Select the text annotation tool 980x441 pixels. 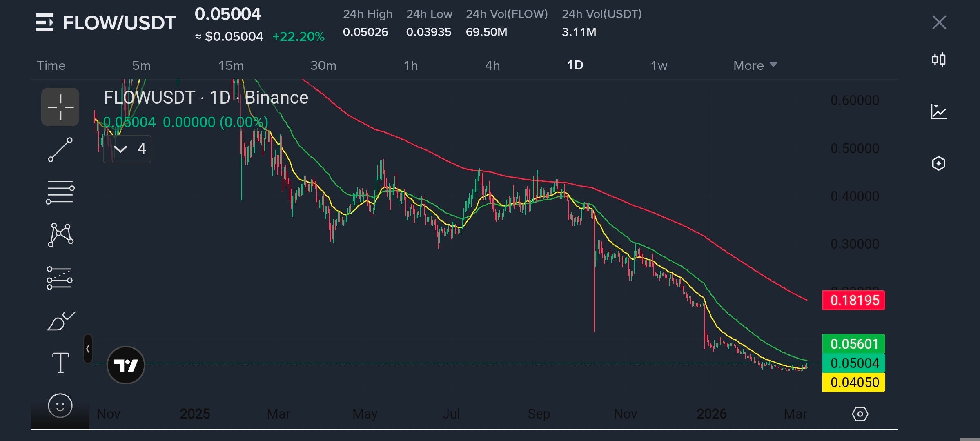(x=60, y=363)
